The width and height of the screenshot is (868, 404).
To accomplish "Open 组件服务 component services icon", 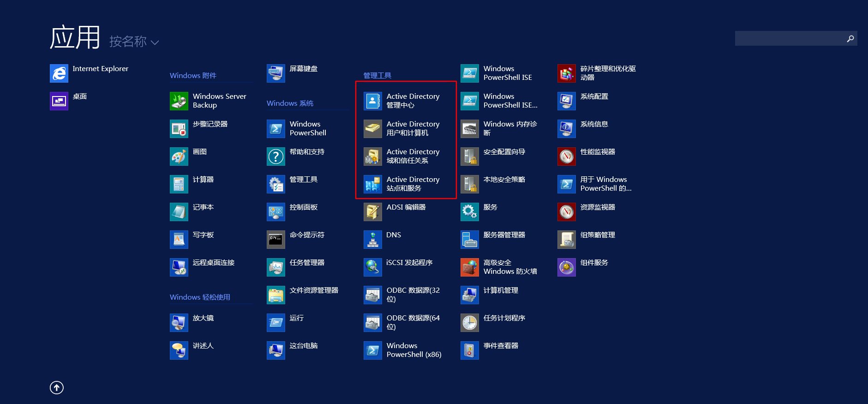I will [x=567, y=267].
